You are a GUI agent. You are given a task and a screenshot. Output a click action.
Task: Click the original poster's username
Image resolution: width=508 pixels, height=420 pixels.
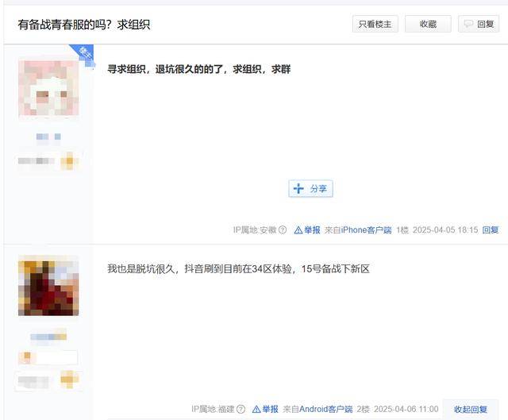pos(48,137)
